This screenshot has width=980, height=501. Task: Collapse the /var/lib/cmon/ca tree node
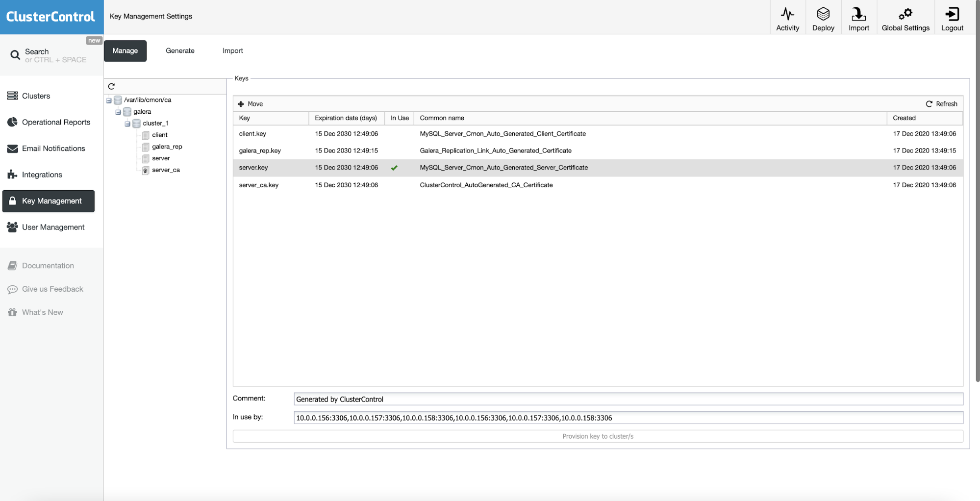coord(109,100)
